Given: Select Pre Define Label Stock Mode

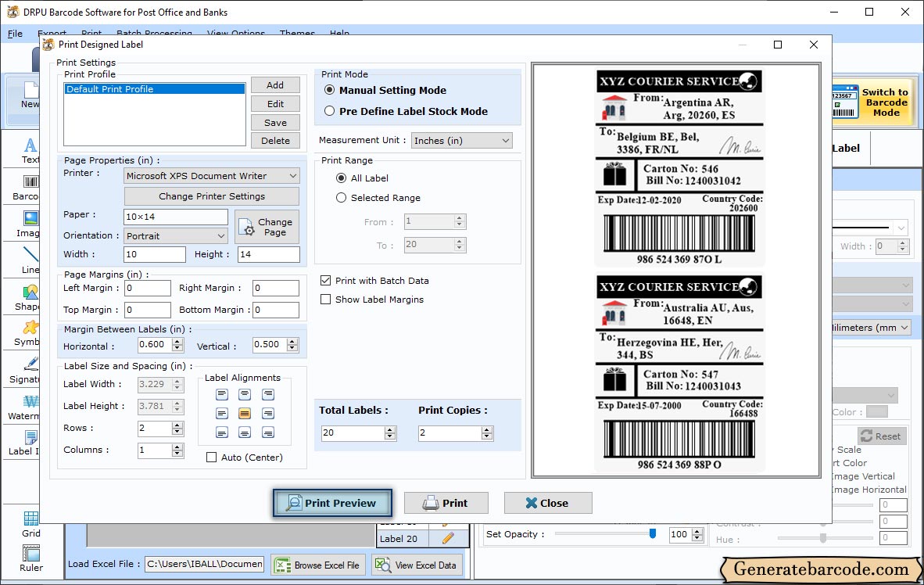Looking at the screenshot, I should tap(330, 111).
